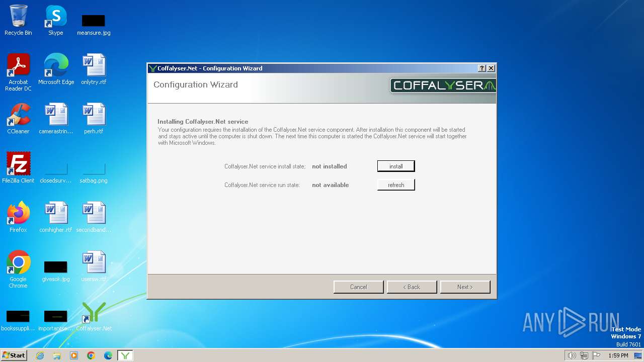Select the secondband... document icon

pos(94,217)
